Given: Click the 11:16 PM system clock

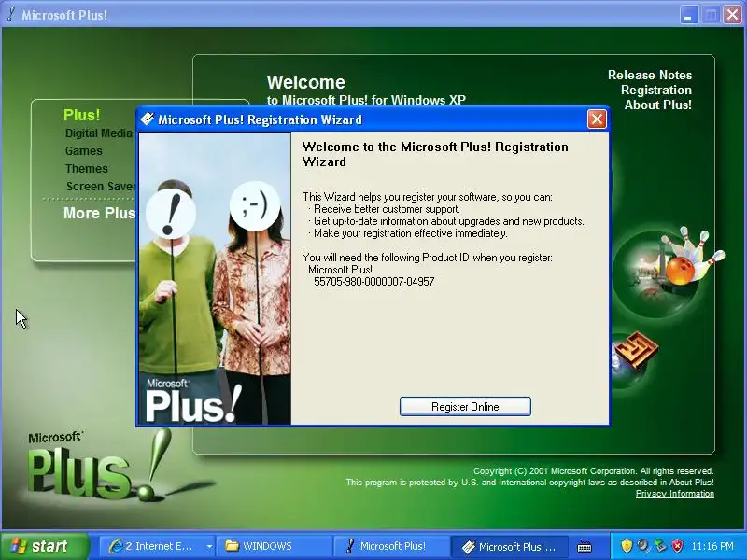Looking at the screenshot, I should point(712,546).
